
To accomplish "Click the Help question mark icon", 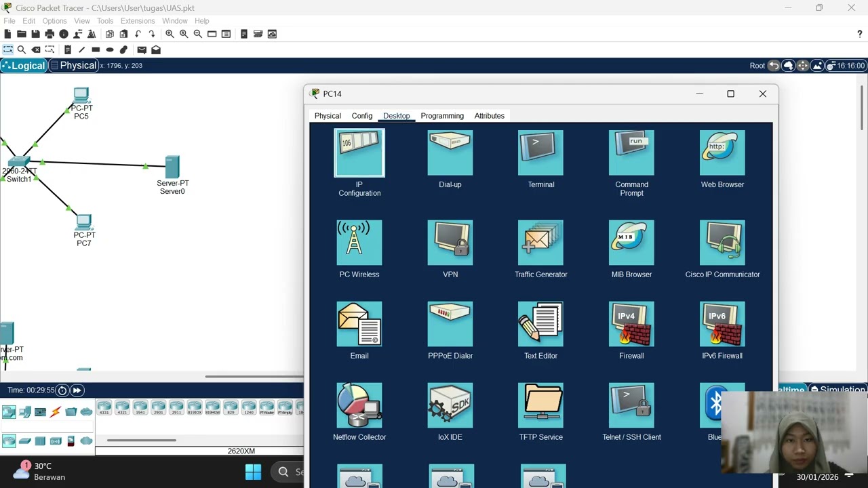I will pyautogui.click(x=860, y=34).
